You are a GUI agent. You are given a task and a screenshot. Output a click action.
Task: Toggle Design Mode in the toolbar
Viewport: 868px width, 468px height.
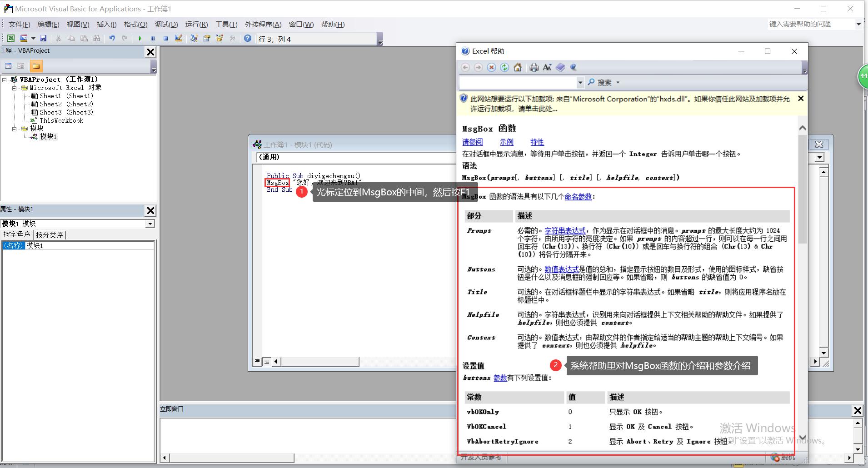[179, 39]
